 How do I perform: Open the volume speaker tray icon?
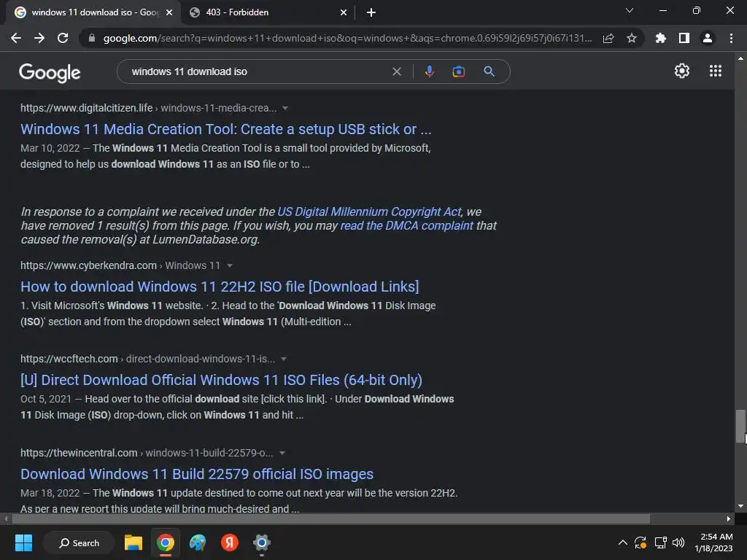point(678,542)
